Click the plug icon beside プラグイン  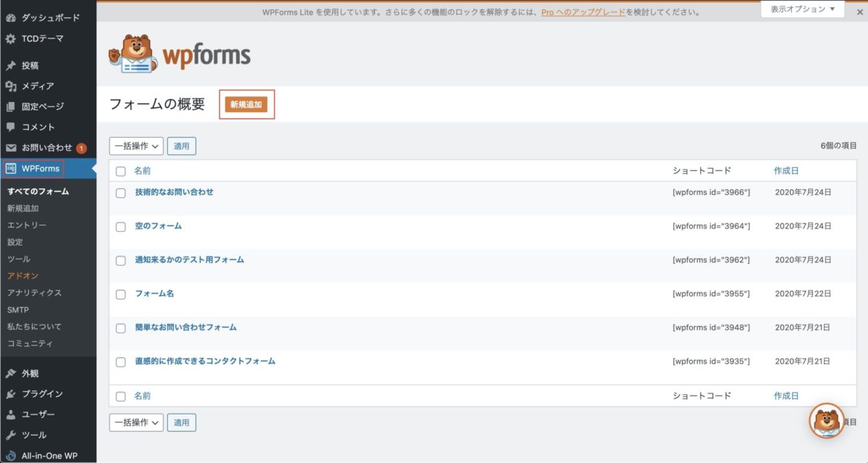point(11,393)
